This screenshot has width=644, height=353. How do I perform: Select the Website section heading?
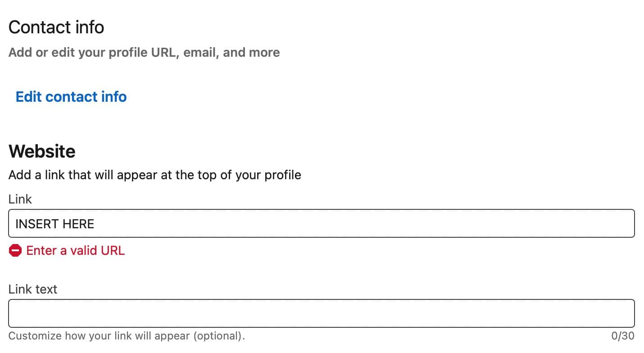[42, 151]
